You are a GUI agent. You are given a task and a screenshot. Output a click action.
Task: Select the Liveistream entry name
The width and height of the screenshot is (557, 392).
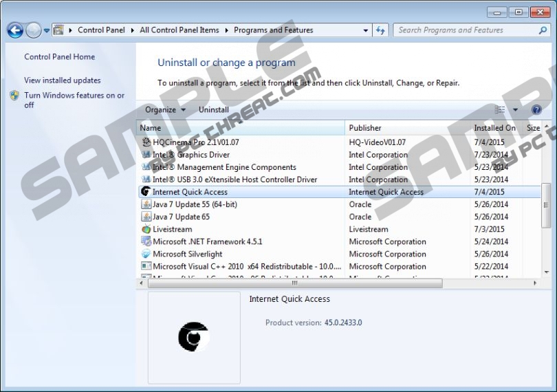click(x=173, y=229)
